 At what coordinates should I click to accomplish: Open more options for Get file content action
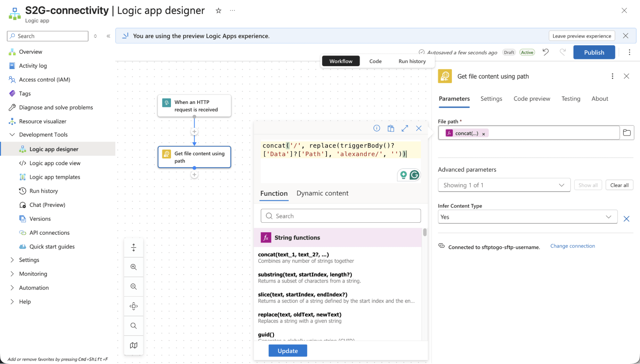pyautogui.click(x=612, y=76)
